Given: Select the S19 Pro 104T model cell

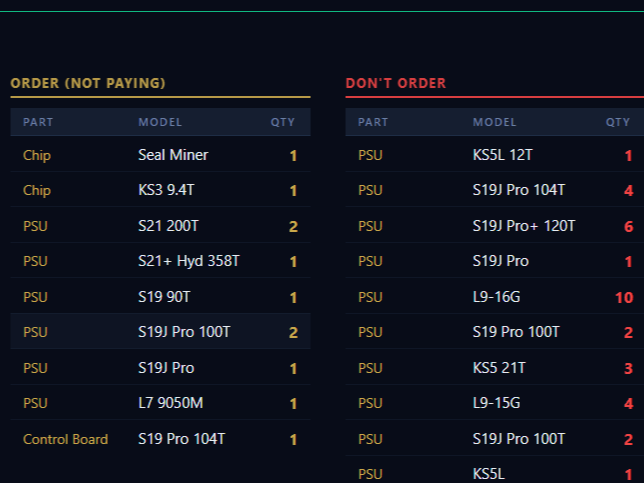Looking at the screenshot, I should tap(182, 439).
